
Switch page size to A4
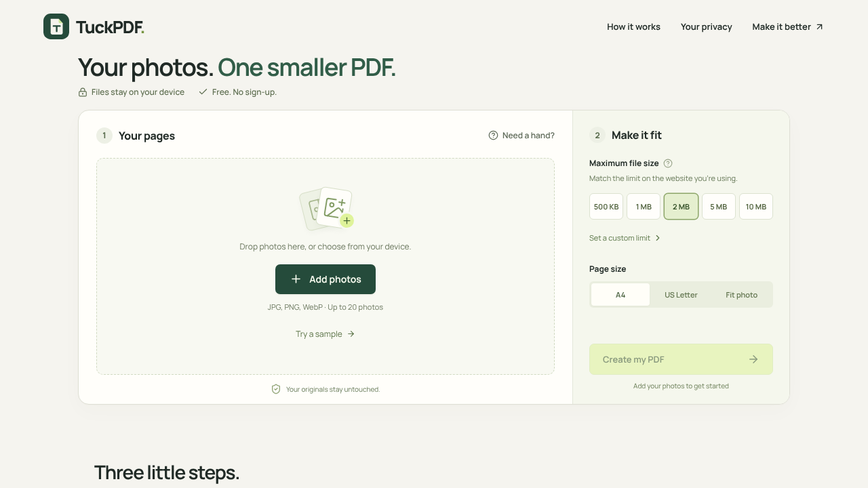(620, 295)
